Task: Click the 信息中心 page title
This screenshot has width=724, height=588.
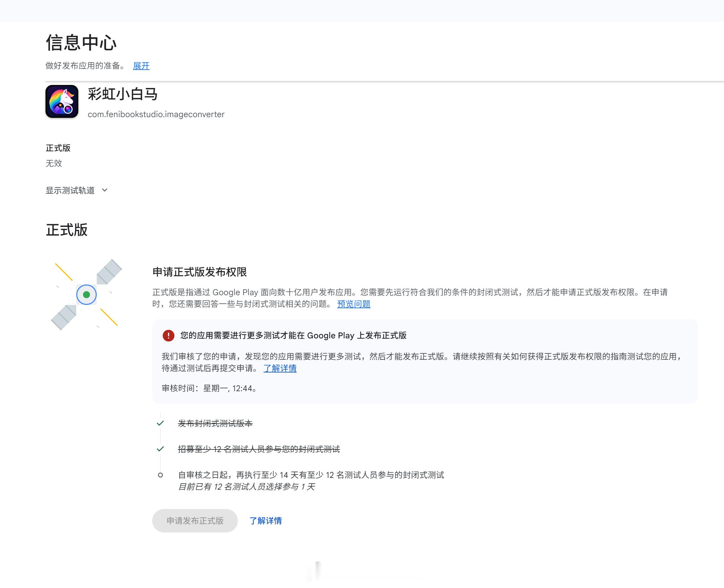Action: (81, 43)
